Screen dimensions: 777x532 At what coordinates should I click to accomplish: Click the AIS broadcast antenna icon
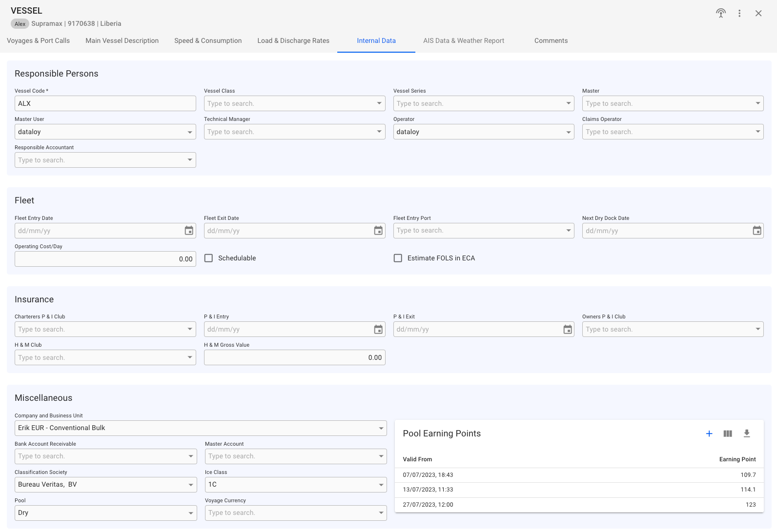[x=721, y=13]
